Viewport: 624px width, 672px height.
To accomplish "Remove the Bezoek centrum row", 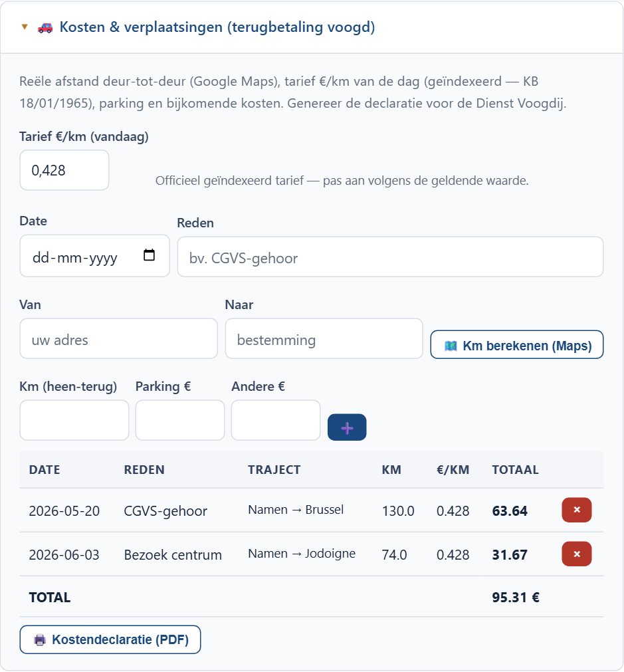I will [576, 554].
